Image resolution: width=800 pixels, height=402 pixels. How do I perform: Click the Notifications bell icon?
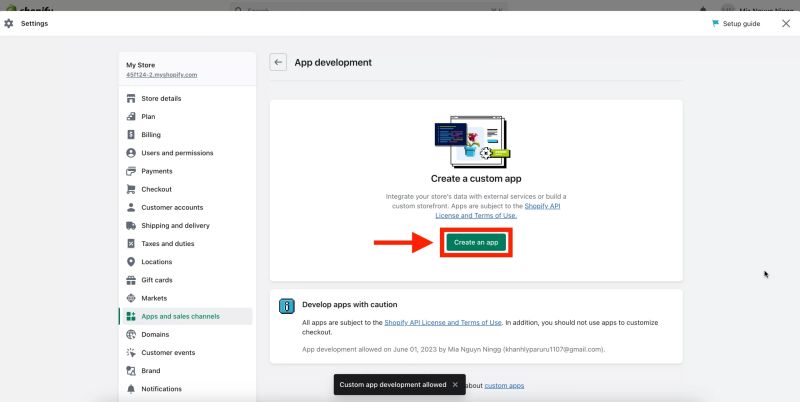(x=131, y=389)
